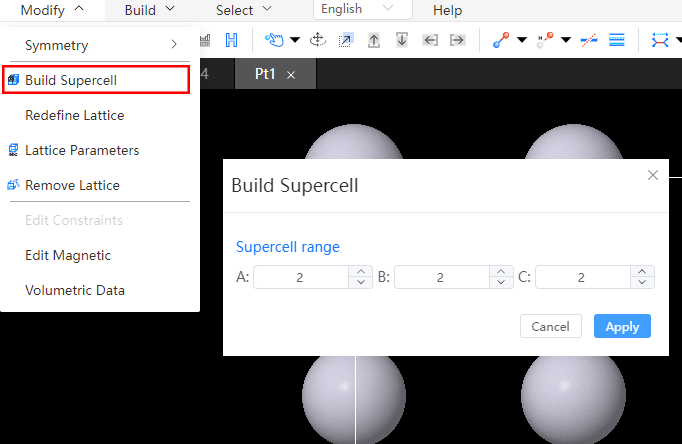This screenshot has width=682, height=444.
Task: Click the left arrow move icon
Action: [x=430, y=40]
